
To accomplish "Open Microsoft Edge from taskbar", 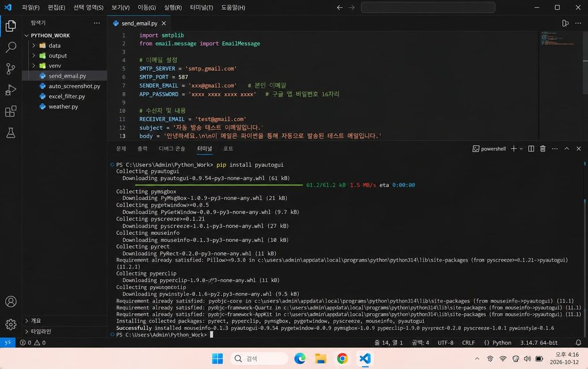I will coord(300,359).
